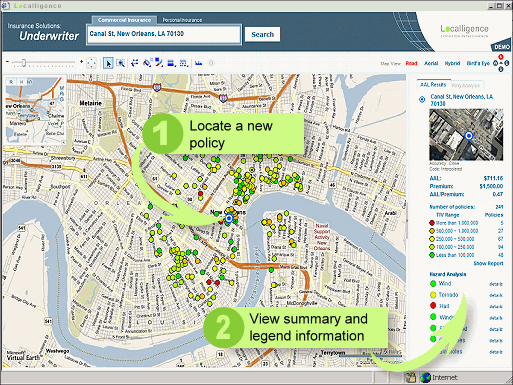
Task: Select the Aerial map view
Action: (x=431, y=63)
